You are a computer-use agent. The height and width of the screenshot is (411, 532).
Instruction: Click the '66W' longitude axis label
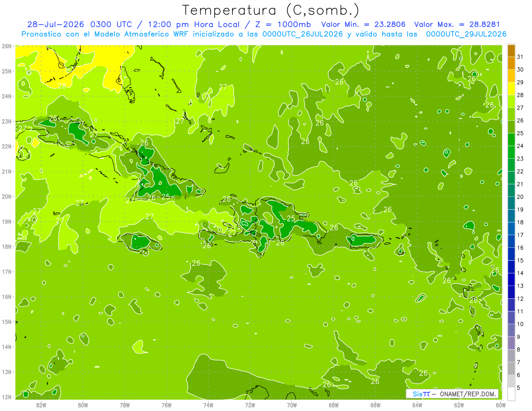375,405
